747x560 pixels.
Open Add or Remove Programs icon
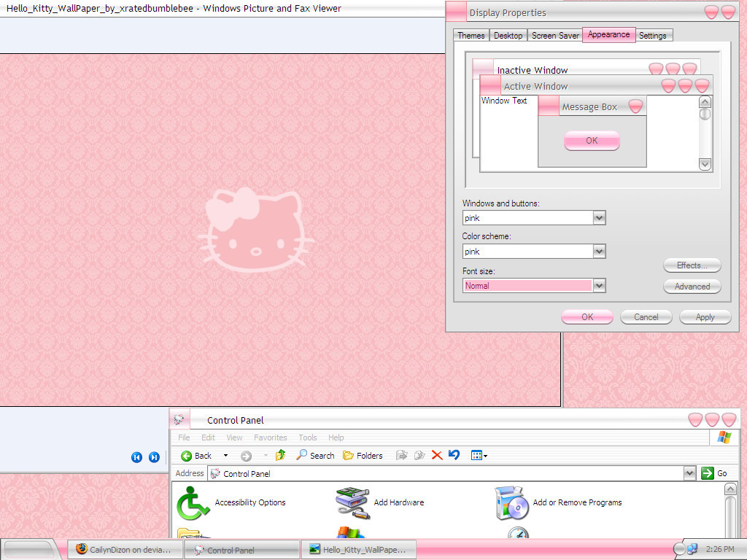point(511,502)
